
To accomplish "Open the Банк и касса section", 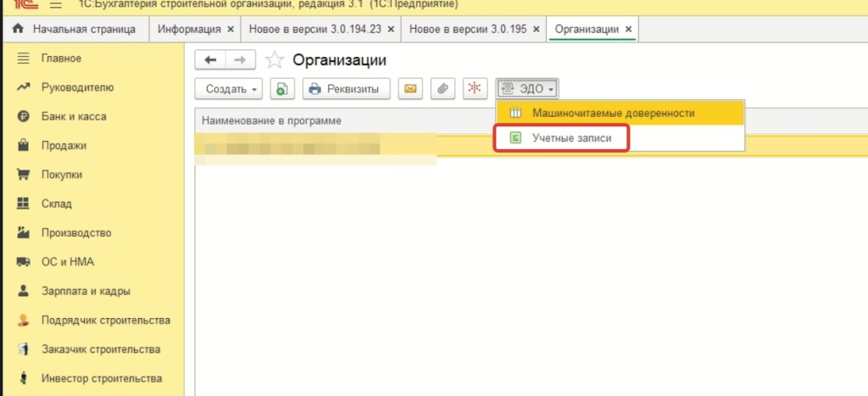I will [x=74, y=116].
